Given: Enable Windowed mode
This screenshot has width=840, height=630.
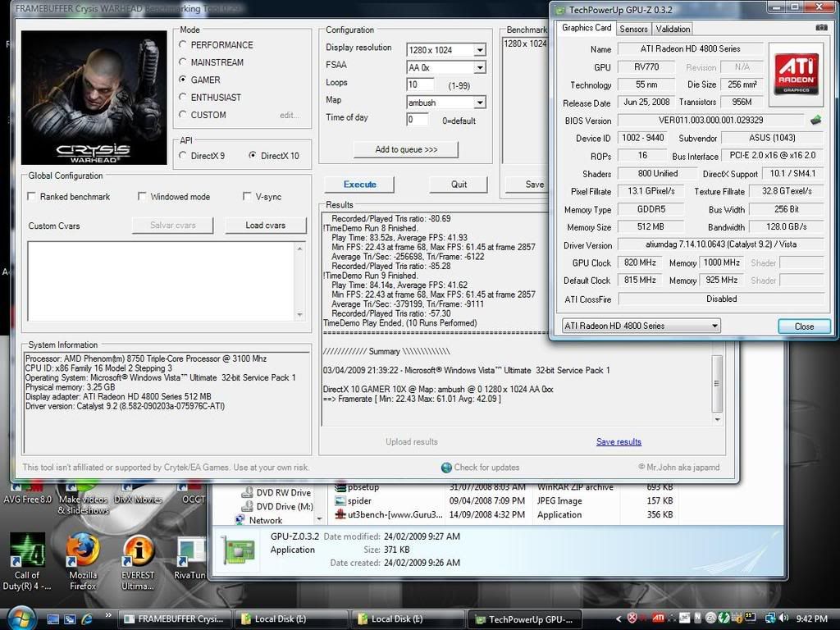Looking at the screenshot, I should 143,197.
